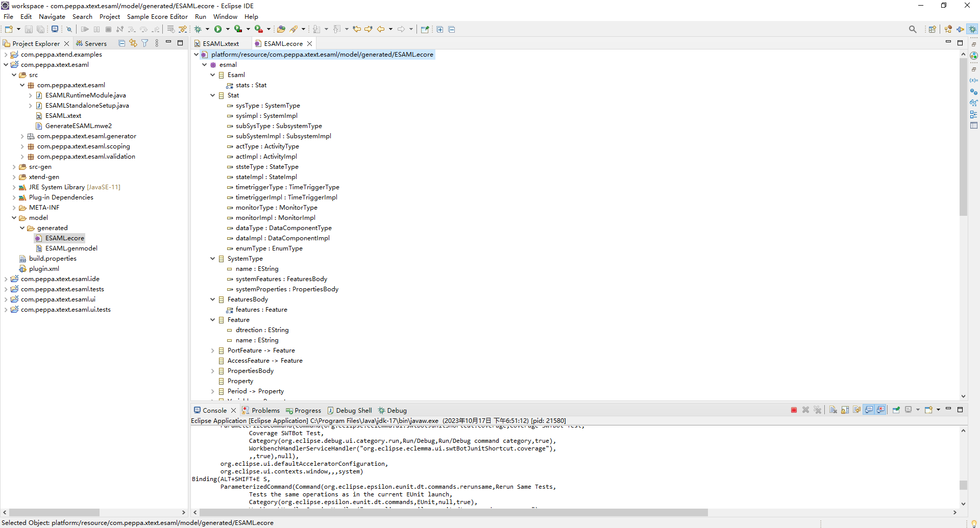Click the magnifier search icon at top right
Image resolution: width=980 pixels, height=528 pixels.
pos(913,29)
